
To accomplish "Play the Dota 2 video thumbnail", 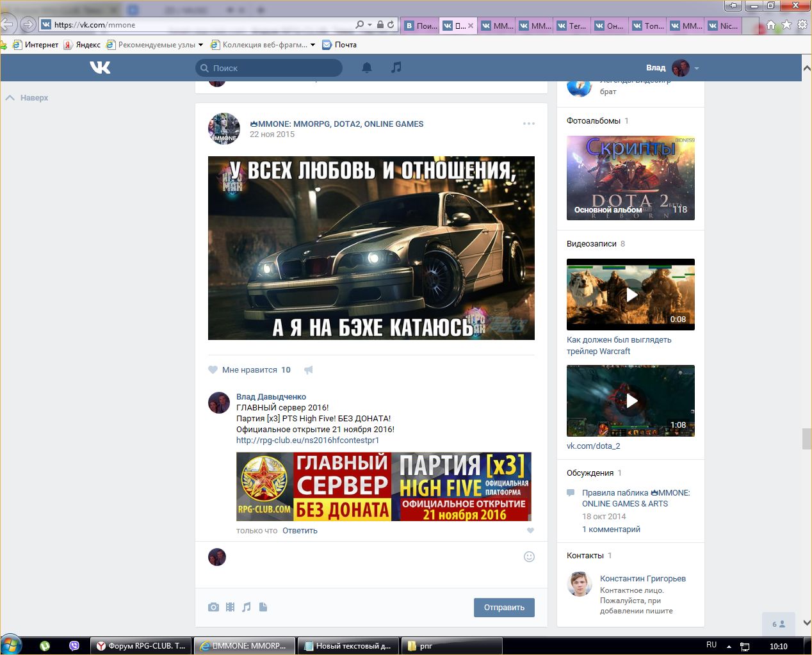I will pos(631,401).
